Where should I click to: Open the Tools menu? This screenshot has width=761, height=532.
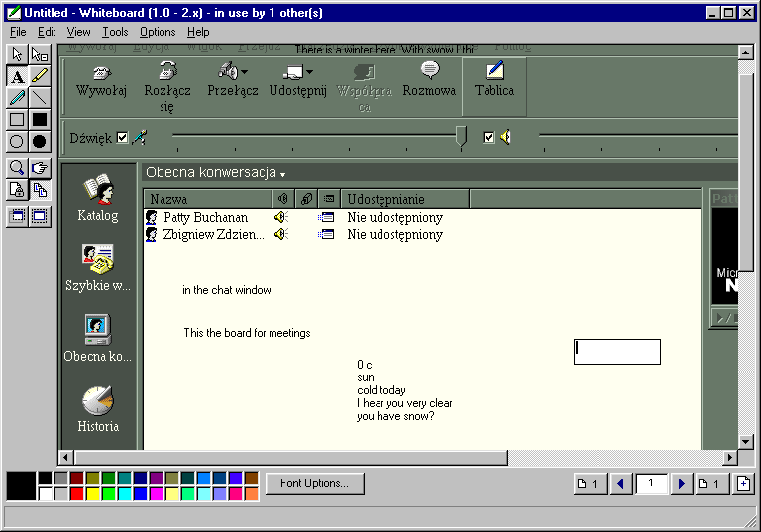click(115, 32)
